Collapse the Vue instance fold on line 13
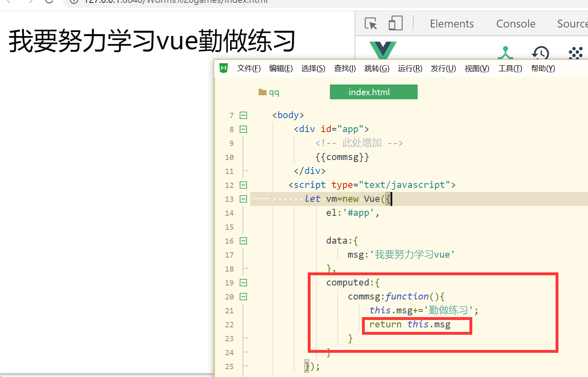This screenshot has height=377, width=588. pos(243,199)
